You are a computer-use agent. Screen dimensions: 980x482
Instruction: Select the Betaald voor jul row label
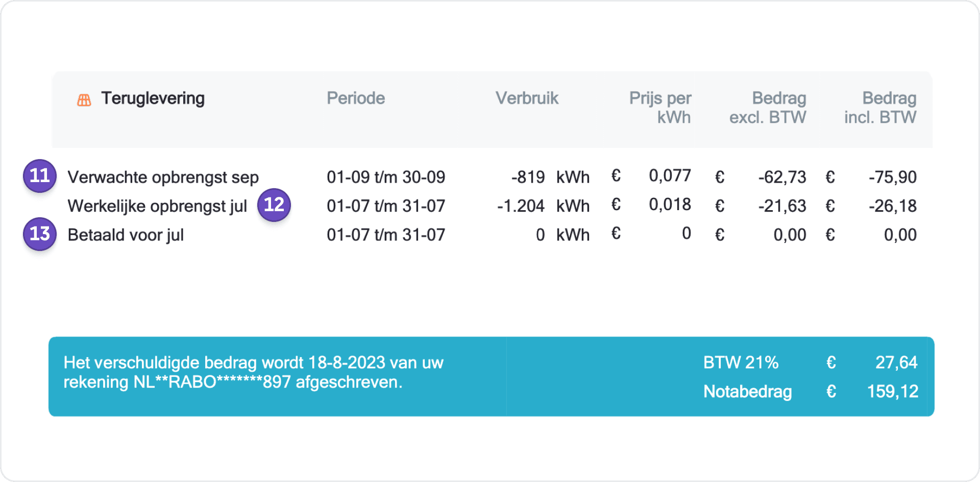(126, 235)
